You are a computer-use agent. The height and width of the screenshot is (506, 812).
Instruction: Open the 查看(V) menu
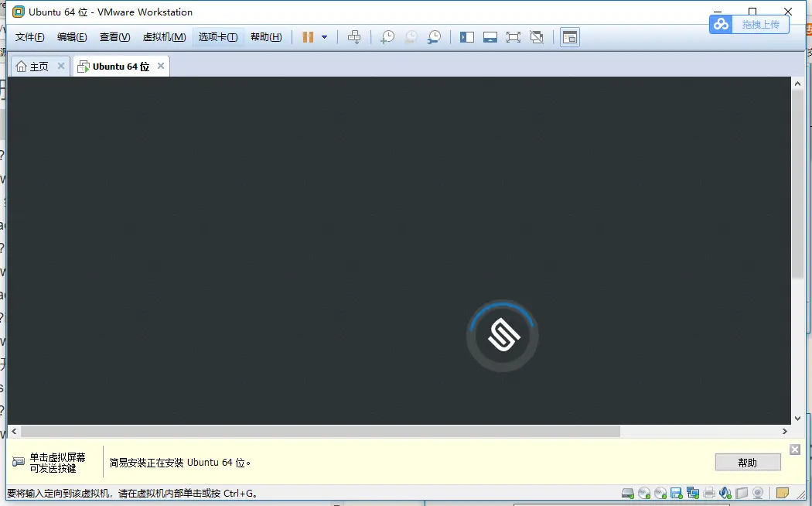click(x=115, y=37)
